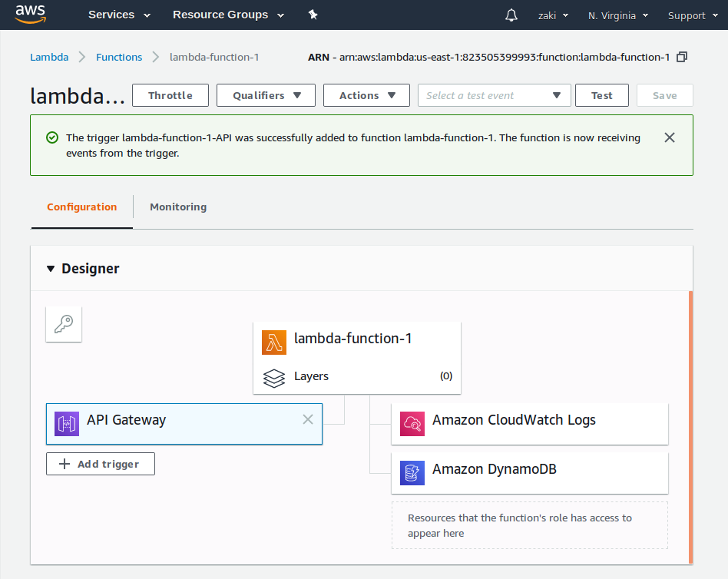728x579 pixels.
Task: Collapse the Designer section
Action: click(x=51, y=269)
